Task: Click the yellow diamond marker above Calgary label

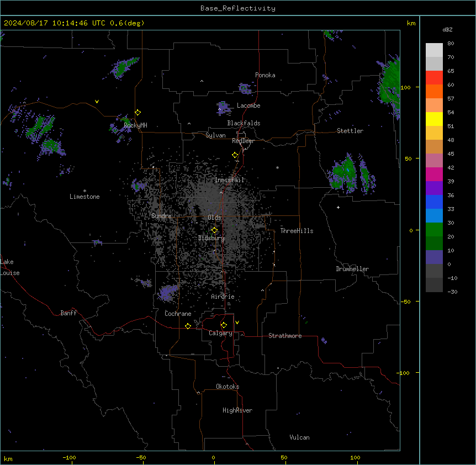Action: pos(224,325)
